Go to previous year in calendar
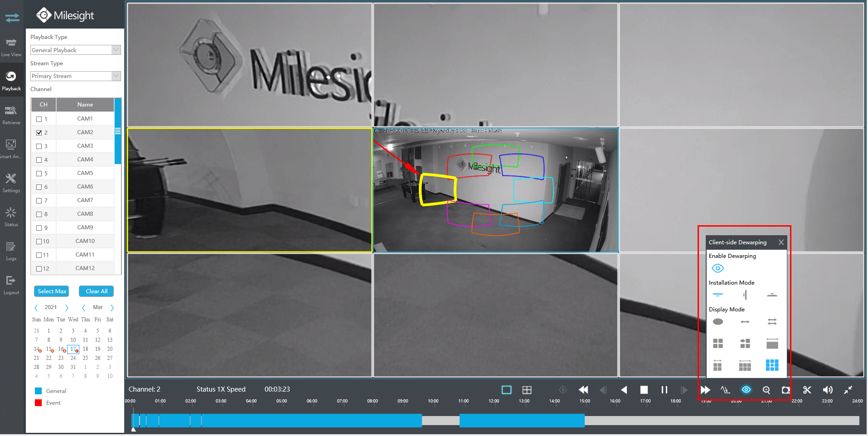This screenshot has width=868, height=436. [x=36, y=308]
